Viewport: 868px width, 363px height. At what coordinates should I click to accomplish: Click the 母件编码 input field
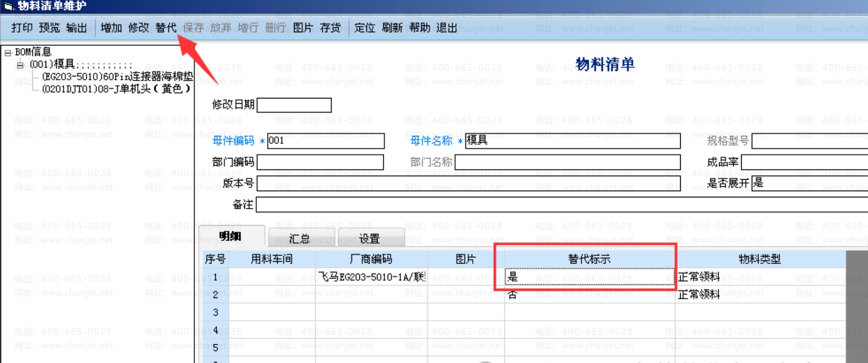pyautogui.click(x=326, y=141)
